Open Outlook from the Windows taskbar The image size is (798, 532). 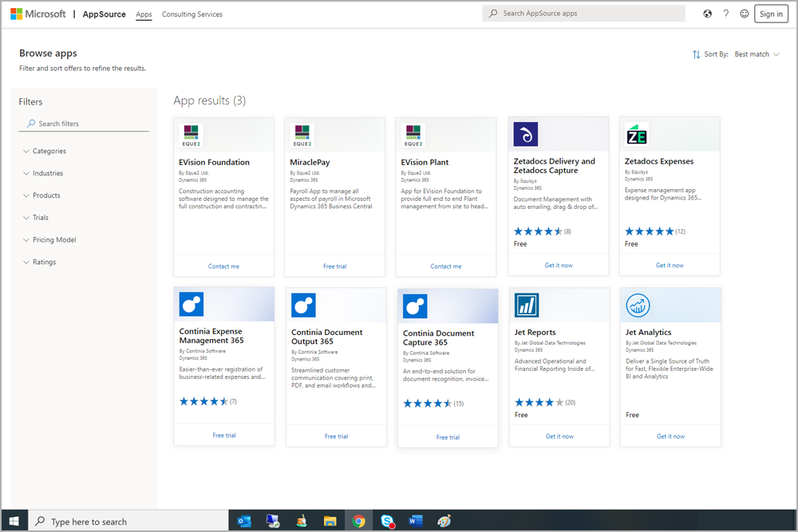pyautogui.click(x=244, y=521)
